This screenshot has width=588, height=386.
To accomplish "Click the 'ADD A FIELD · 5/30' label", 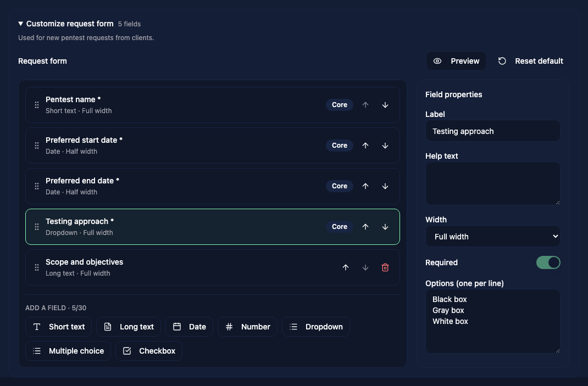I will click(56, 308).
